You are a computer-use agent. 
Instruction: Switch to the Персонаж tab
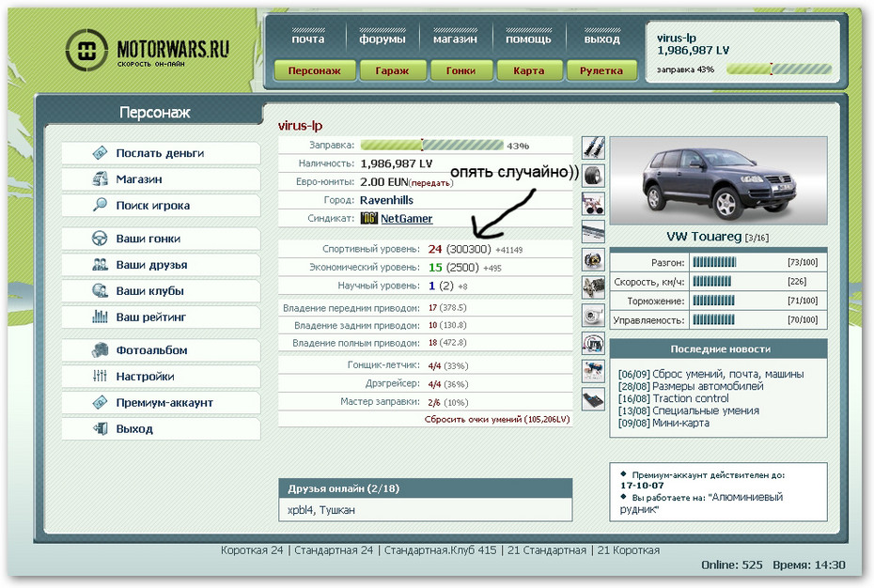coord(315,70)
